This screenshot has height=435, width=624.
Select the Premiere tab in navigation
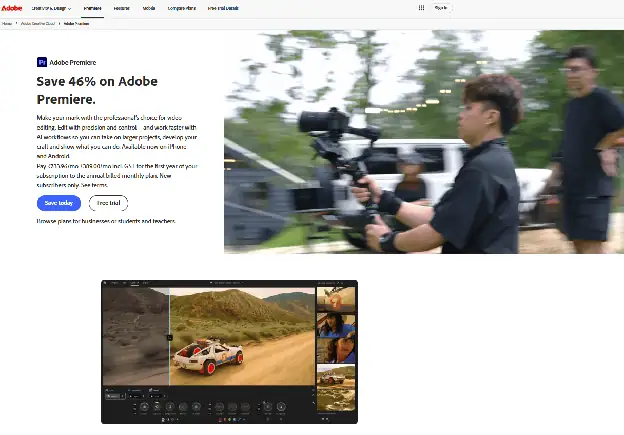[x=92, y=8]
